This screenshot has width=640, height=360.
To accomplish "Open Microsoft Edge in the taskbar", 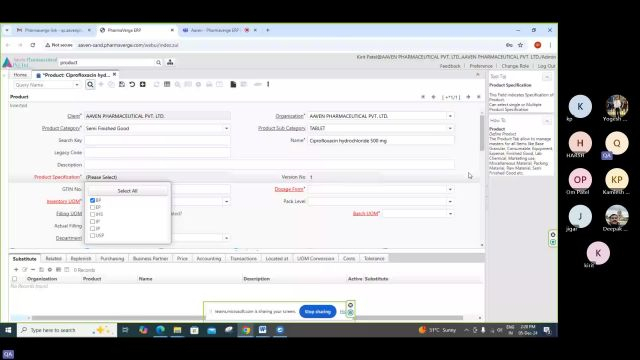I will click(x=160, y=330).
